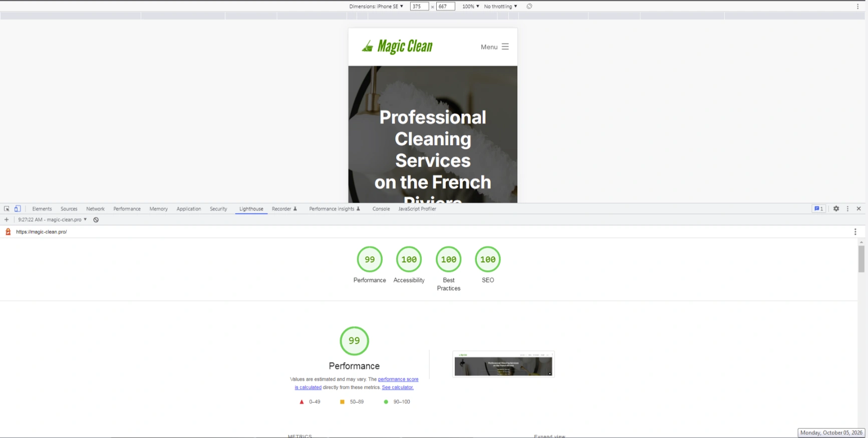The image size is (868, 438).
Task: Open the issues counter badge
Action: point(818,209)
